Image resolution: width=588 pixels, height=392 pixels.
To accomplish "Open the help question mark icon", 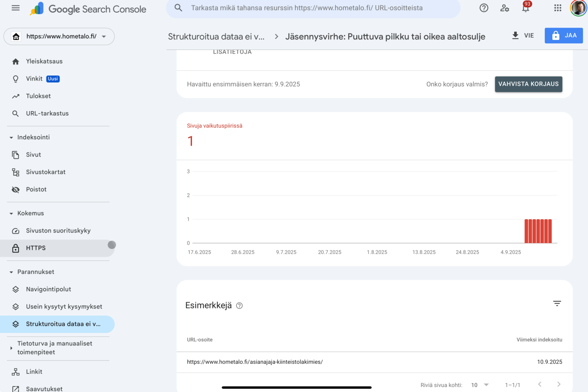I will (x=484, y=8).
